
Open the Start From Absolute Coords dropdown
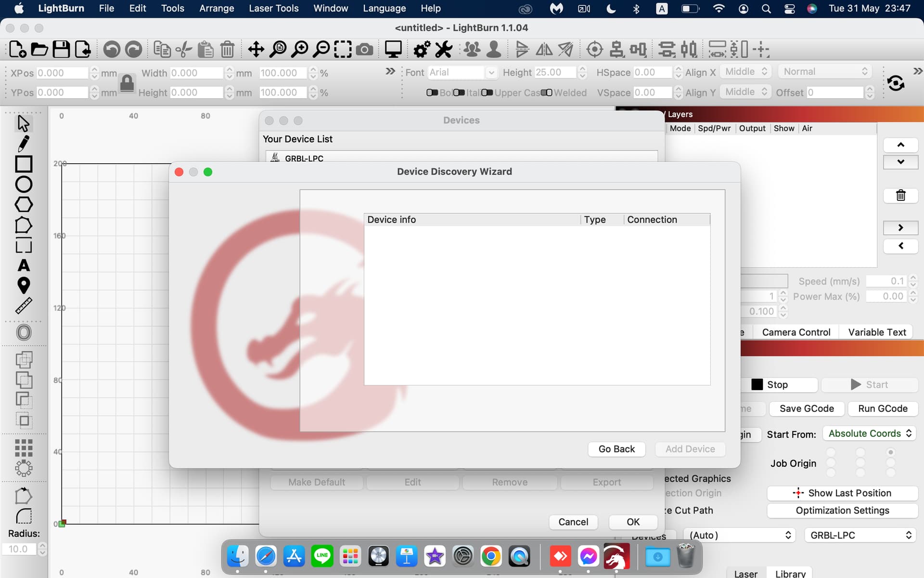pyautogui.click(x=869, y=433)
